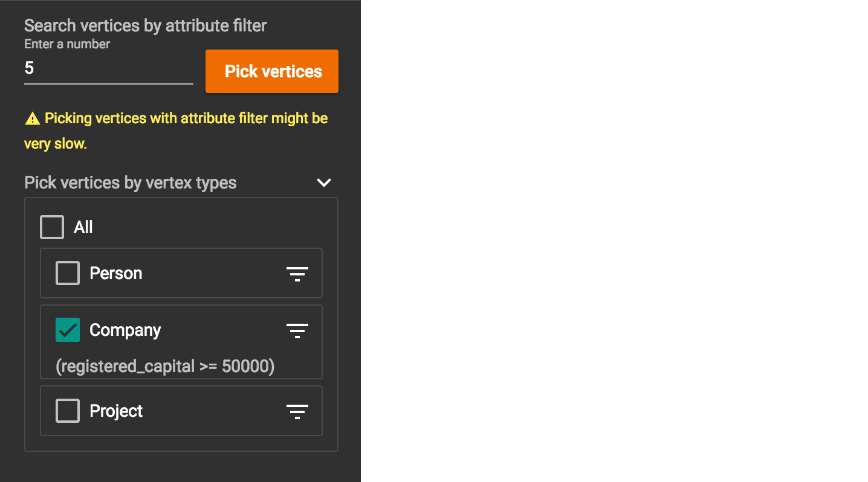This screenshot has height=482, width=868.
Task: Toggle the All vertex types checkbox
Action: click(x=52, y=227)
